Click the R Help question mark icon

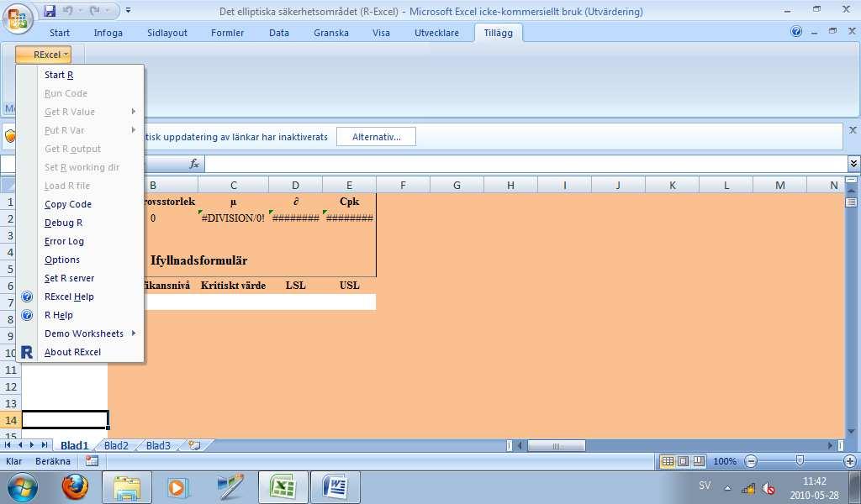(27, 315)
